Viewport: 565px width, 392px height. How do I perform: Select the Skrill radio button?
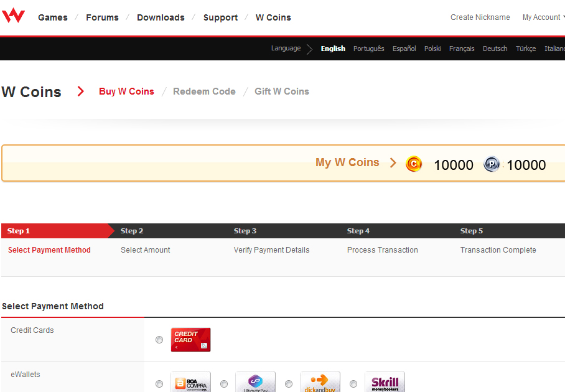353,384
